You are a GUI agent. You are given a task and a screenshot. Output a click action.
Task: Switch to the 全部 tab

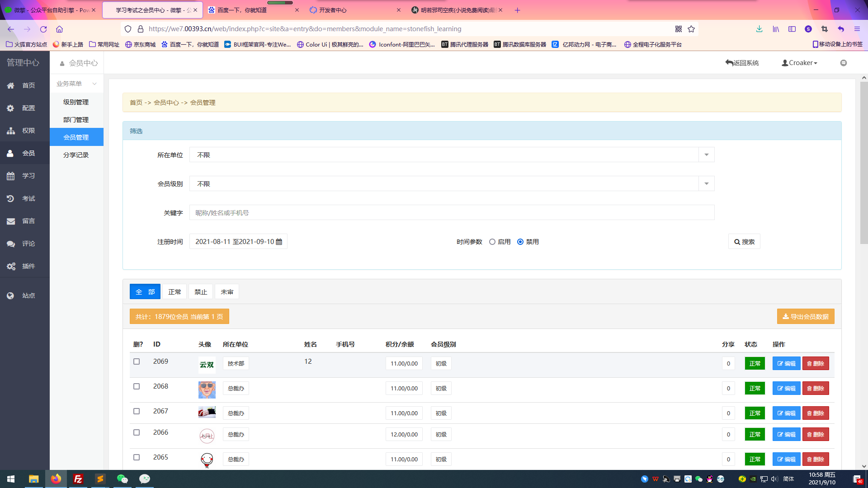pyautogui.click(x=145, y=292)
